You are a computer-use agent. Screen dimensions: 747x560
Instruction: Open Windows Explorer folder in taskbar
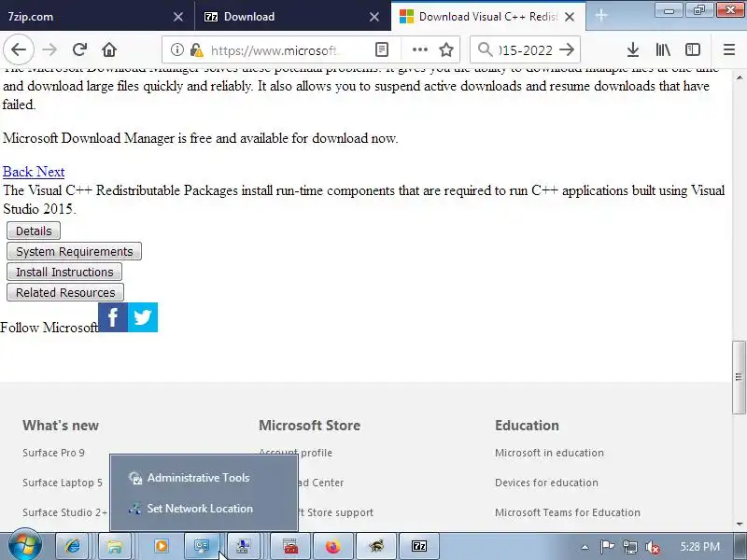coord(114,546)
